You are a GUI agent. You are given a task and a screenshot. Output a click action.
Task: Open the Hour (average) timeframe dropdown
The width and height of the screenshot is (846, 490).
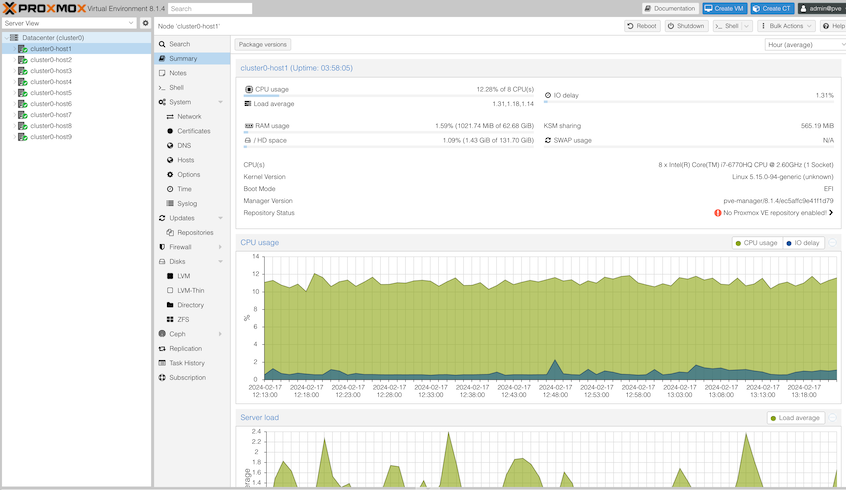(x=803, y=45)
